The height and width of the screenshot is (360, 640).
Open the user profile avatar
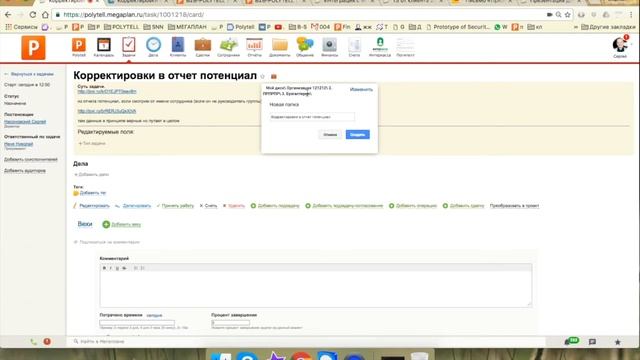(620, 45)
